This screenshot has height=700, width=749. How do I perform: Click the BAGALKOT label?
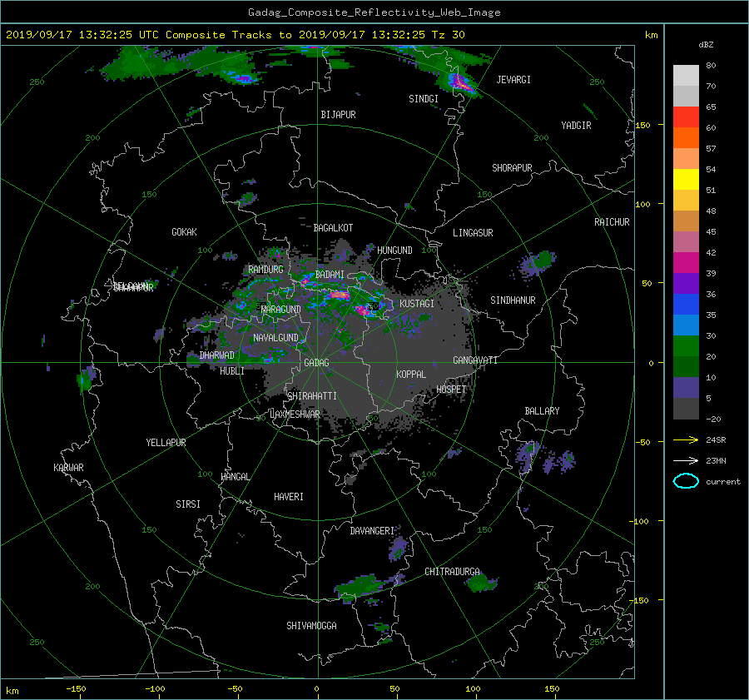333,228
